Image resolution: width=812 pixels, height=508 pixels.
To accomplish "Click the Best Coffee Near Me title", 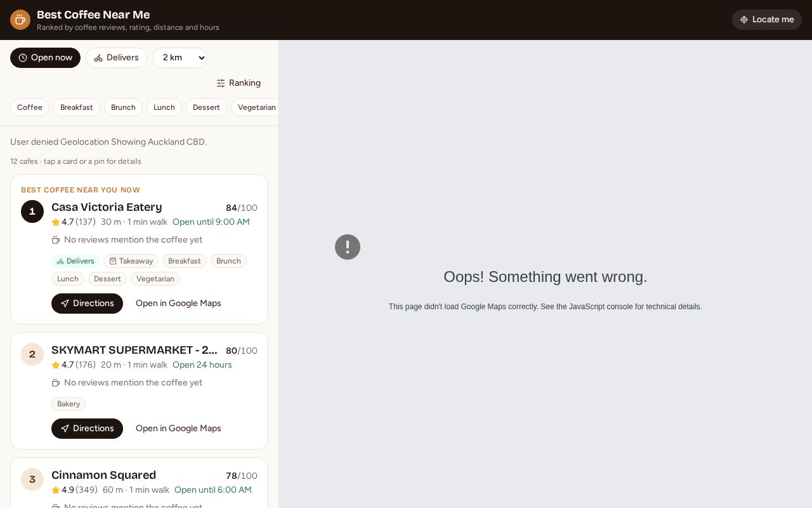I will [93, 15].
